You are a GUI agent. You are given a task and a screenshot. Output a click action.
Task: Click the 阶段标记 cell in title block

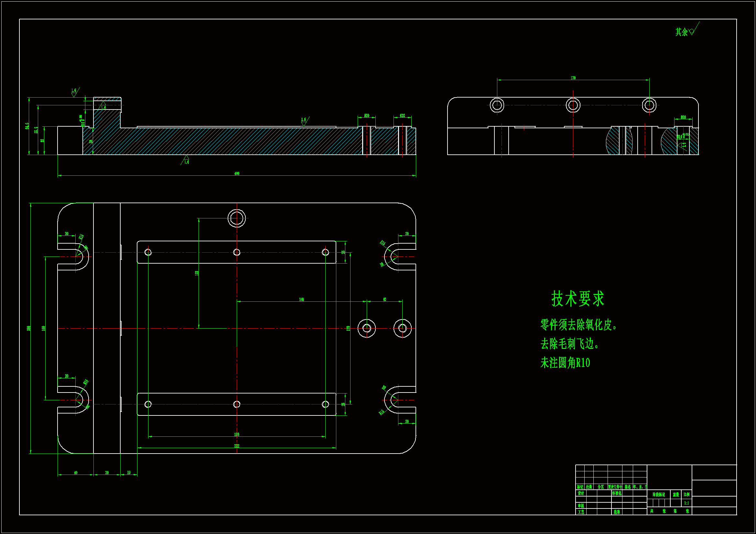(659, 495)
